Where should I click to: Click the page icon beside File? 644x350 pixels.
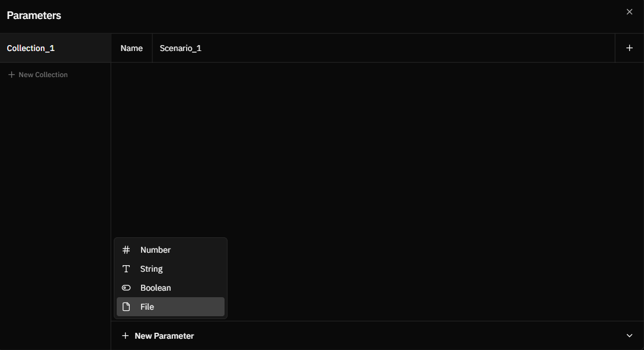coord(126,307)
